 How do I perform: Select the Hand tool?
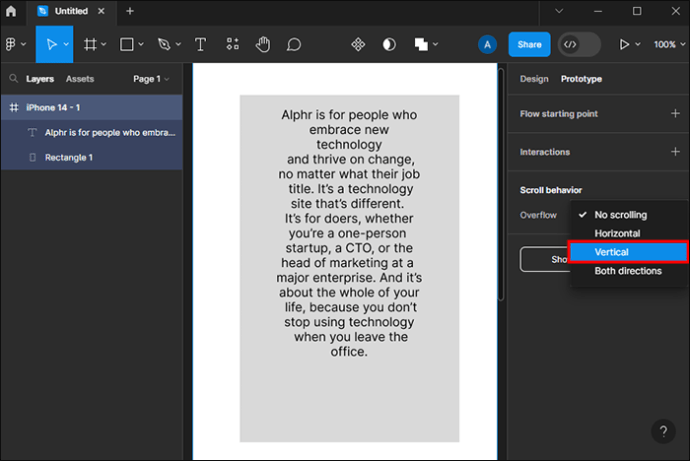click(x=263, y=45)
